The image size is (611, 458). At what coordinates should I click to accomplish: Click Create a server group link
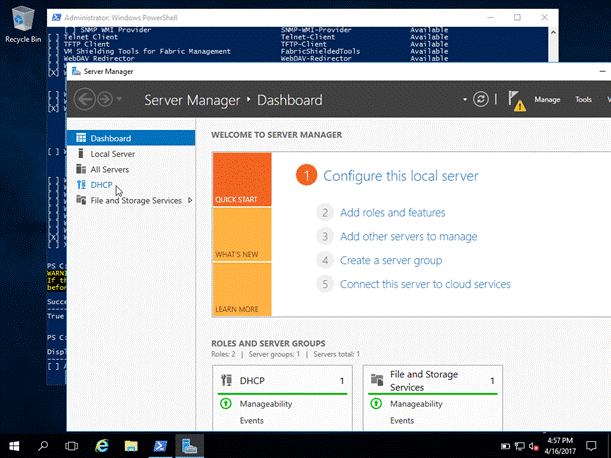click(x=391, y=260)
